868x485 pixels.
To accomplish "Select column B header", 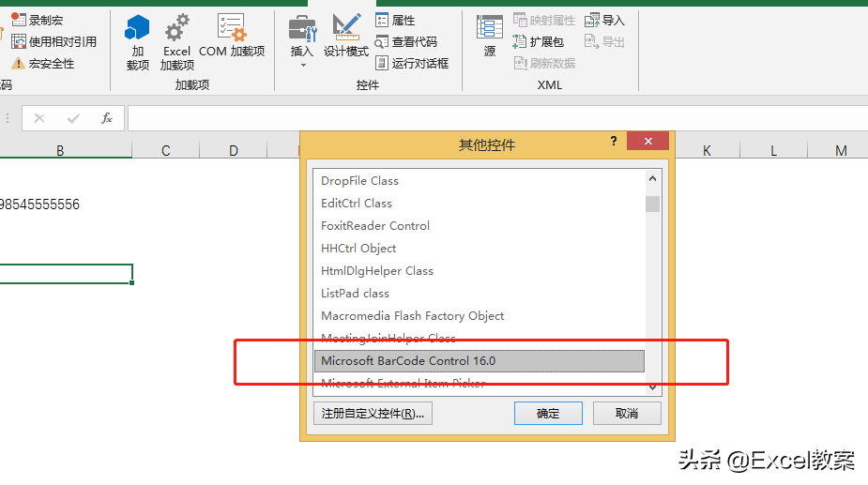I will pos(60,151).
